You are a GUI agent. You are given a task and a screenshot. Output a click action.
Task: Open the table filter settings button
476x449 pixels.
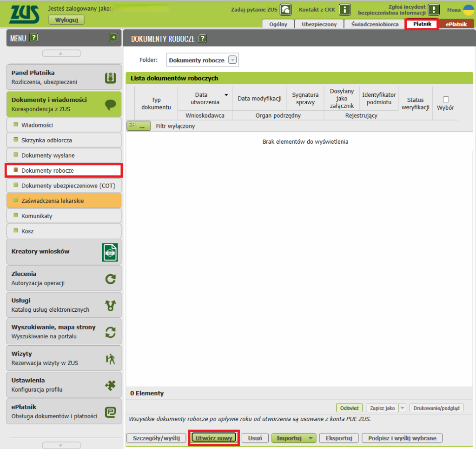(139, 126)
